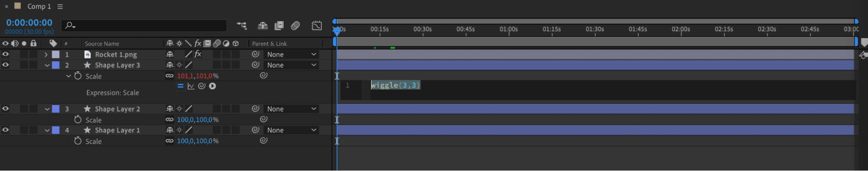The height and width of the screenshot is (171, 868).
Task: Open the Graph Editor icon
Action: pos(317,26)
